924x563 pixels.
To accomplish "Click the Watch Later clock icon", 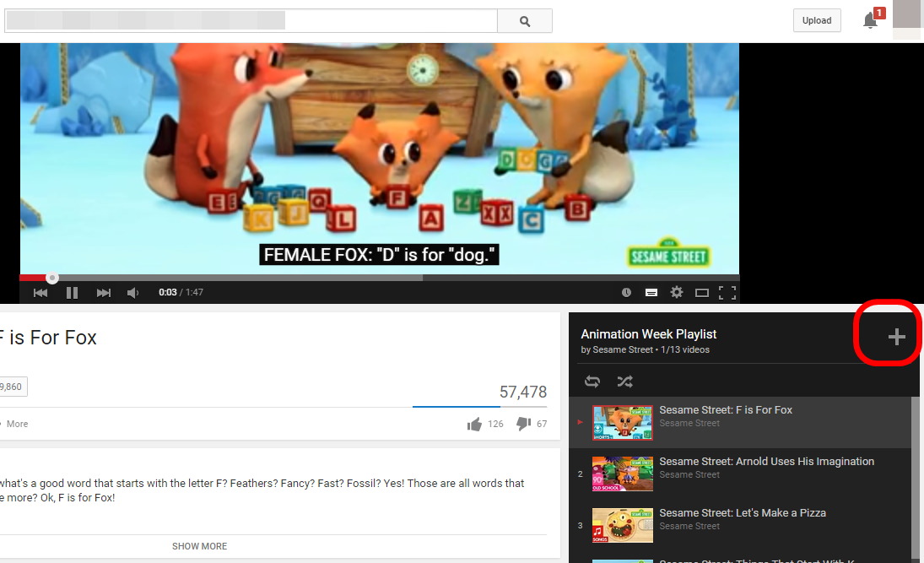I will pyautogui.click(x=626, y=292).
